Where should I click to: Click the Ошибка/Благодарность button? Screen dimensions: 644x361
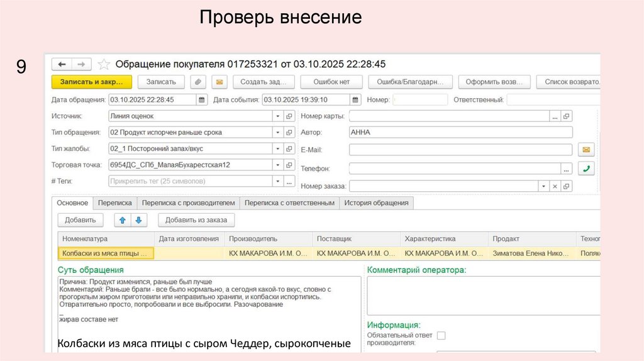(x=410, y=82)
